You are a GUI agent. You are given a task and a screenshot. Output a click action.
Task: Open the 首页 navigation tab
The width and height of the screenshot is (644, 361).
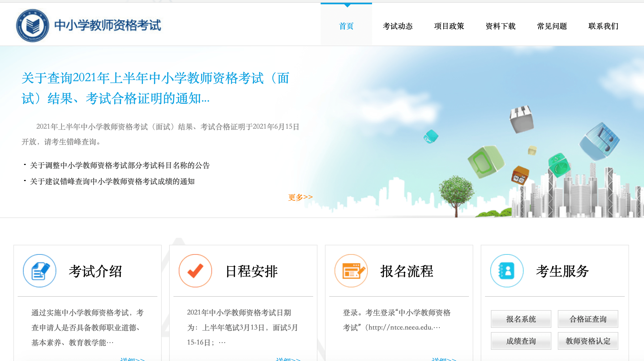(x=346, y=26)
